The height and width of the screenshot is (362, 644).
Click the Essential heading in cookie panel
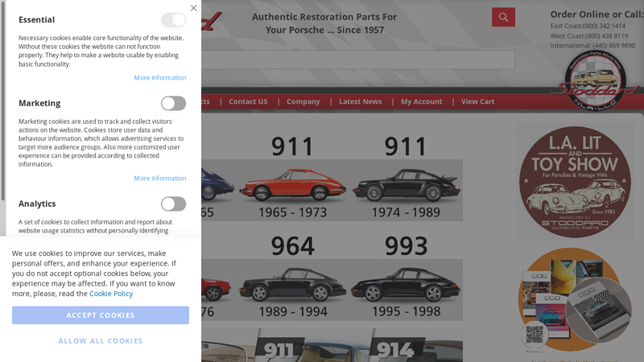tap(36, 19)
